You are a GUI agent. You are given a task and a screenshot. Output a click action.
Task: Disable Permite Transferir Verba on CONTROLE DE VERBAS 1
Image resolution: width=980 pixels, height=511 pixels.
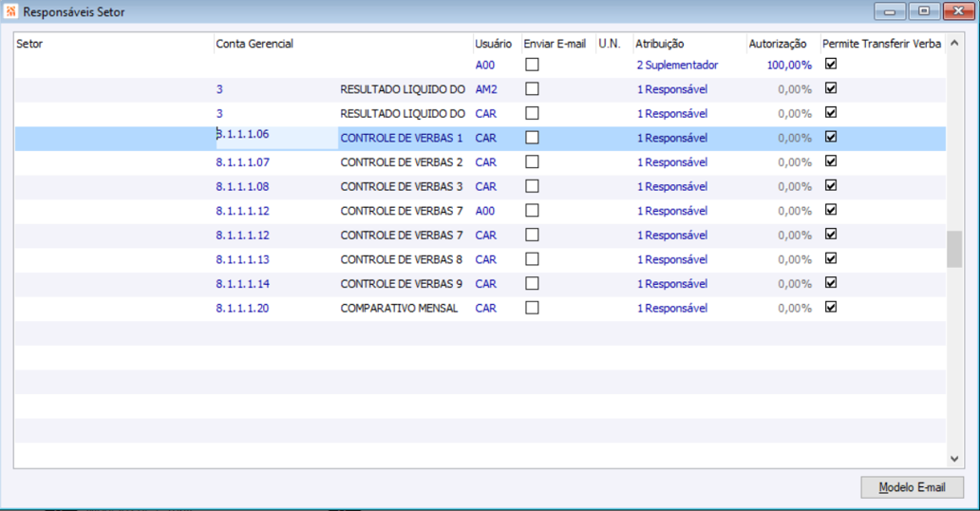coord(831,137)
